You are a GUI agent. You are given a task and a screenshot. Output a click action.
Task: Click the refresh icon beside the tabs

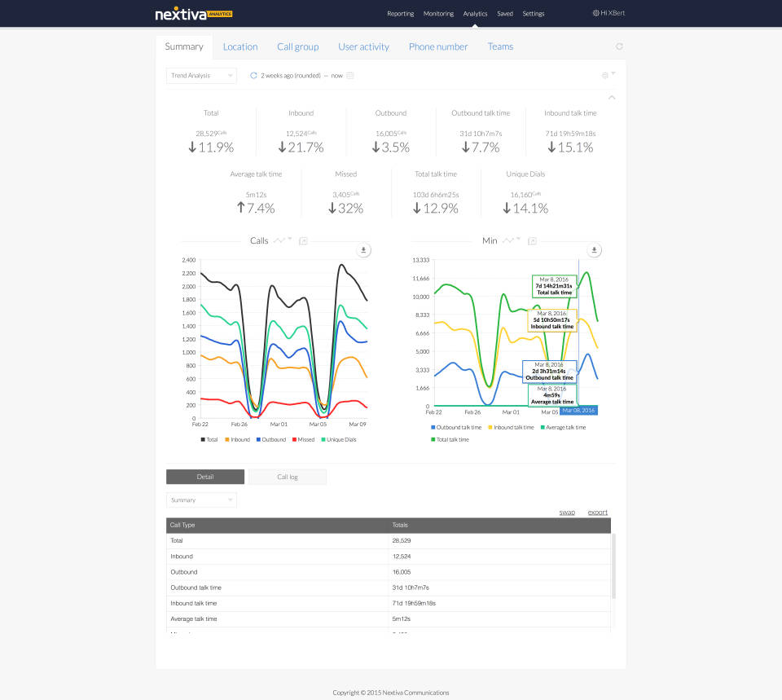click(619, 46)
